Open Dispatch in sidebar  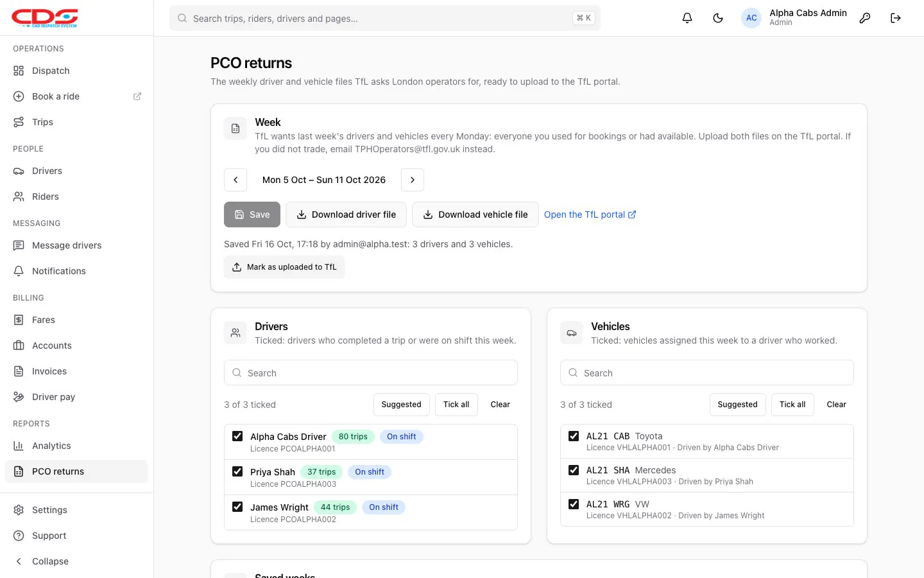click(x=77, y=71)
